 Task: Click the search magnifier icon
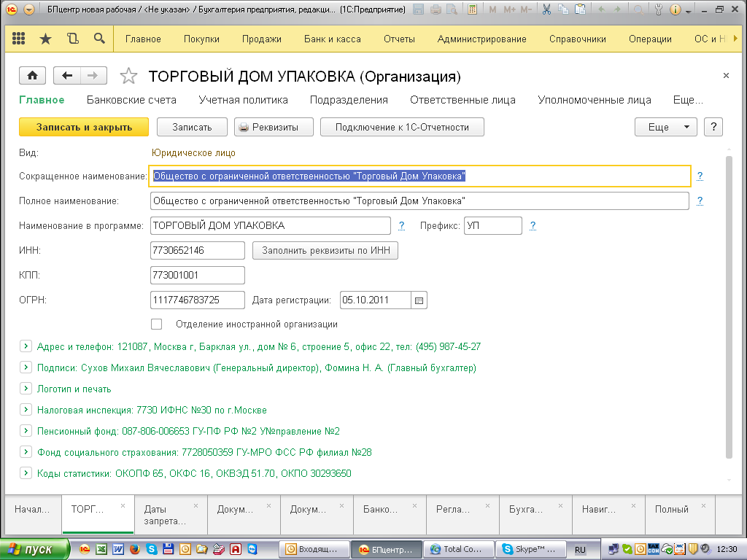point(99,39)
